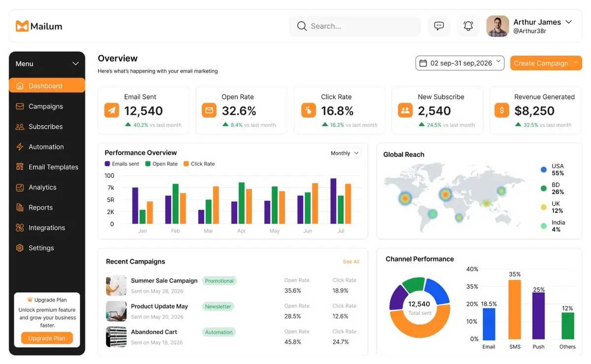
Task: Click the Newsletter tag
Action: click(x=218, y=306)
